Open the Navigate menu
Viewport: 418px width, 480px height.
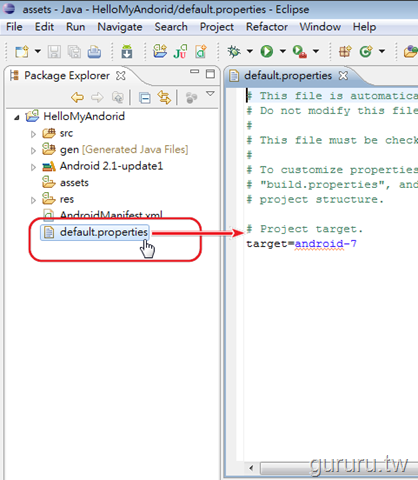pyautogui.click(x=120, y=27)
